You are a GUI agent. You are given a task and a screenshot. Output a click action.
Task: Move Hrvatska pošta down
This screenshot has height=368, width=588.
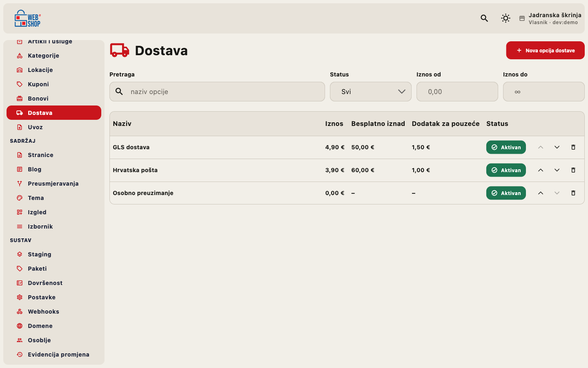[557, 170]
